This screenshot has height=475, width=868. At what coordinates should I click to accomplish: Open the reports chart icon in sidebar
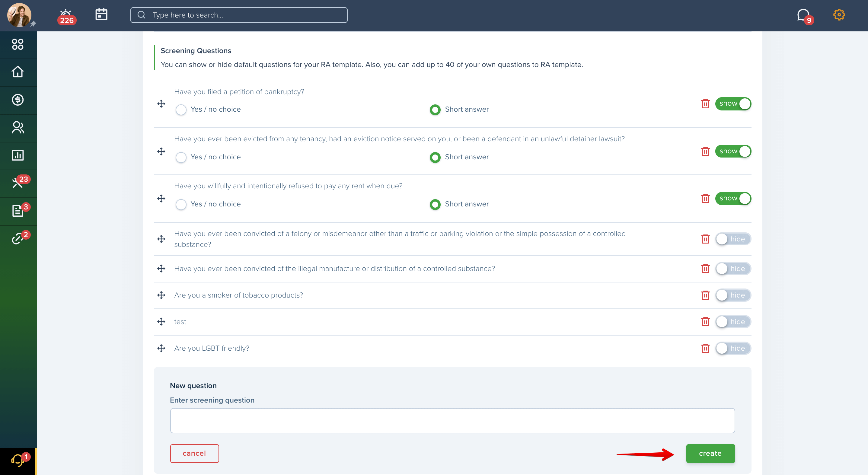tap(18, 155)
